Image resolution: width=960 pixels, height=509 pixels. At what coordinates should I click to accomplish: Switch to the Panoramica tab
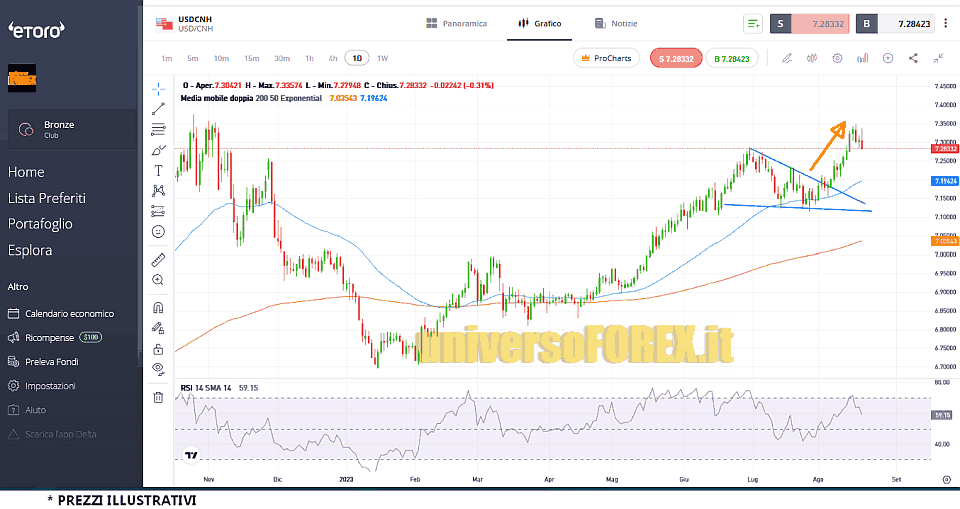[455, 23]
